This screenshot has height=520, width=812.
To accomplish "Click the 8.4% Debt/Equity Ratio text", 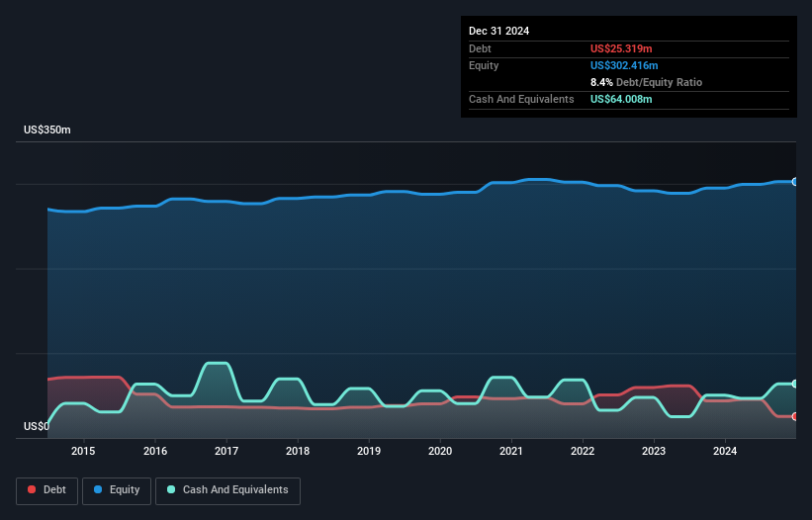I will tap(646, 82).
